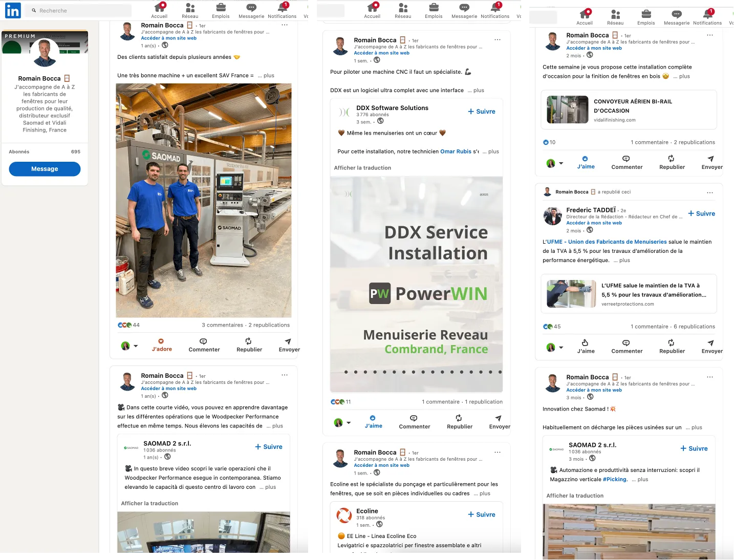Viewport: 734px width, 560px height.
Task: Open the Omar Rubis mention link
Action: (456, 152)
